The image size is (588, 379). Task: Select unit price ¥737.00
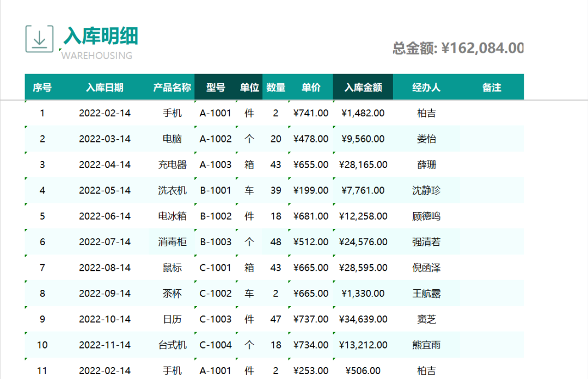click(311, 319)
